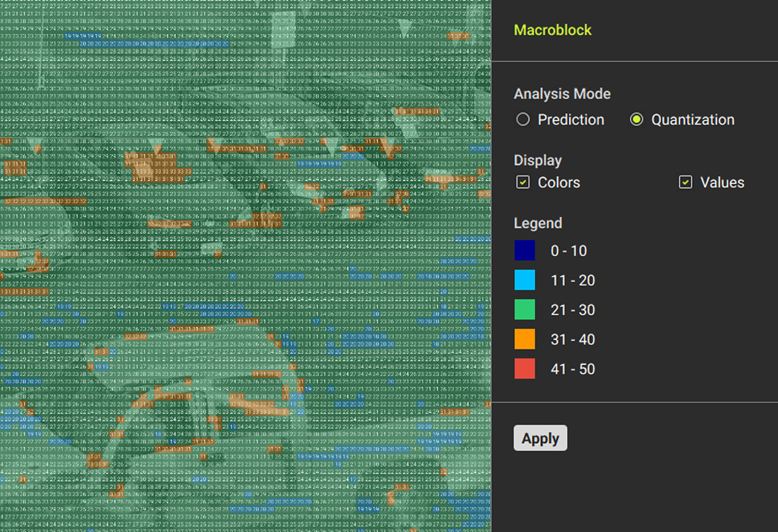Click the red 41 - 50 swatch
The image size is (778, 532).
coord(524,369)
